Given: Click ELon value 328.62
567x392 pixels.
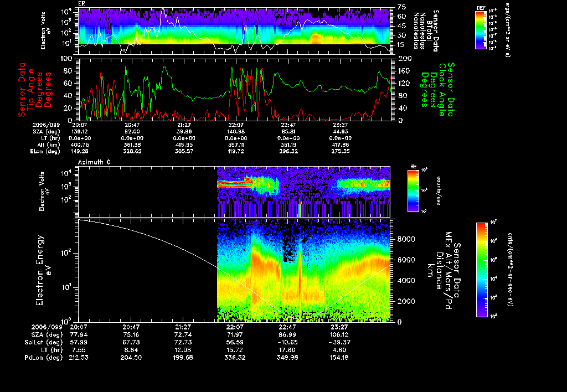Looking at the screenshot, I should pyautogui.click(x=132, y=151).
